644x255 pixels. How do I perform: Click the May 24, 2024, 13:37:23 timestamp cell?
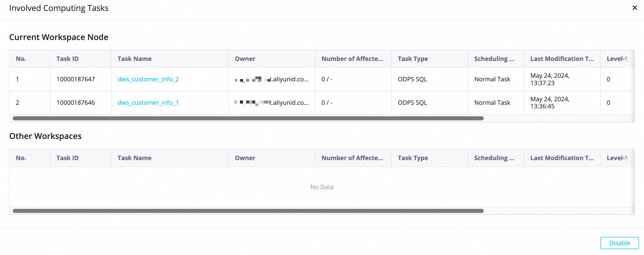550,79
